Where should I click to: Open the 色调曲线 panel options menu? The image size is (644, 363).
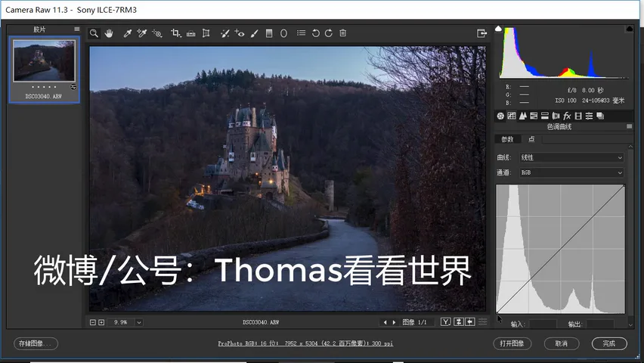(x=629, y=126)
